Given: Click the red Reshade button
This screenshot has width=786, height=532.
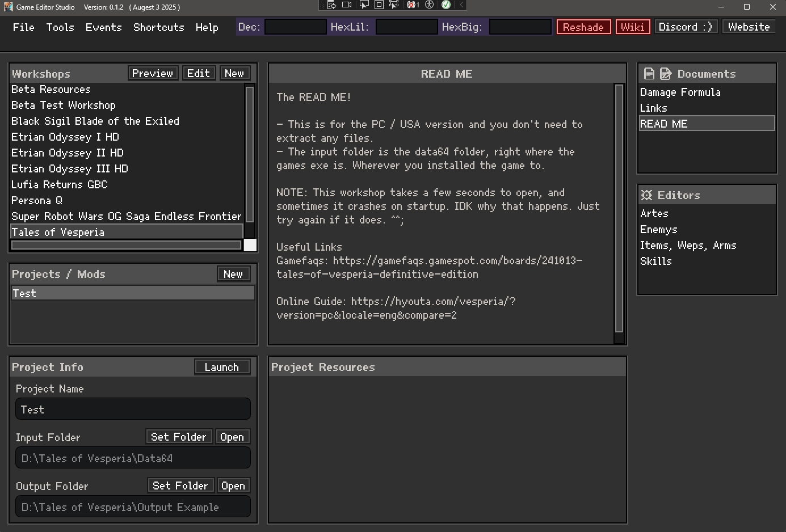Looking at the screenshot, I should coord(583,27).
